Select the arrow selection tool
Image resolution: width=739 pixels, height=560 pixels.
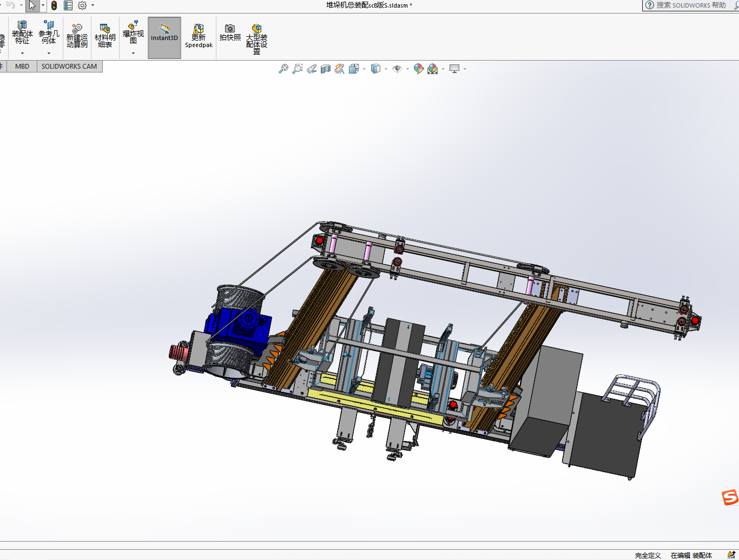point(32,5)
